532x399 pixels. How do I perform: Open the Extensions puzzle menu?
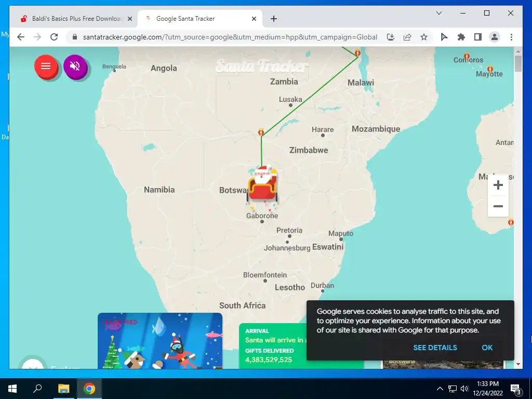coord(461,37)
